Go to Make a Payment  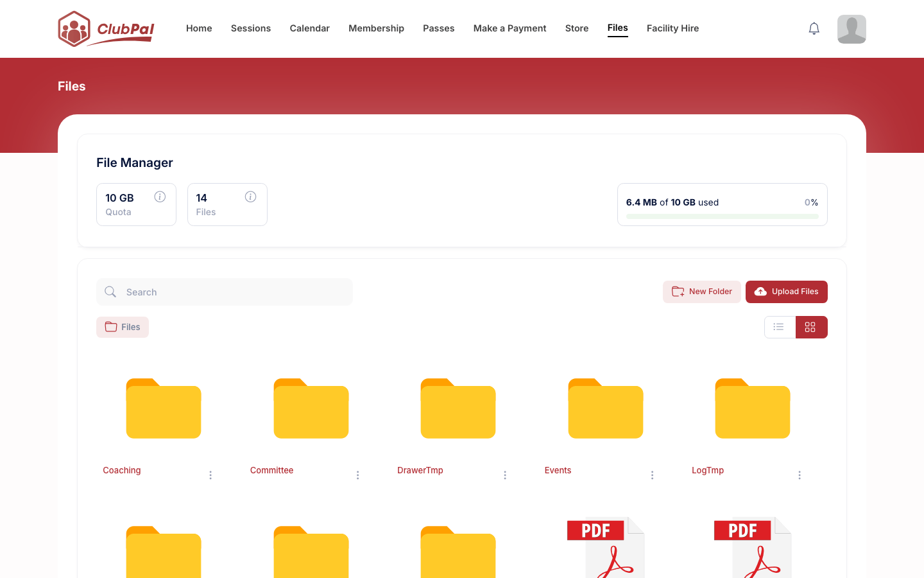(x=510, y=28)
